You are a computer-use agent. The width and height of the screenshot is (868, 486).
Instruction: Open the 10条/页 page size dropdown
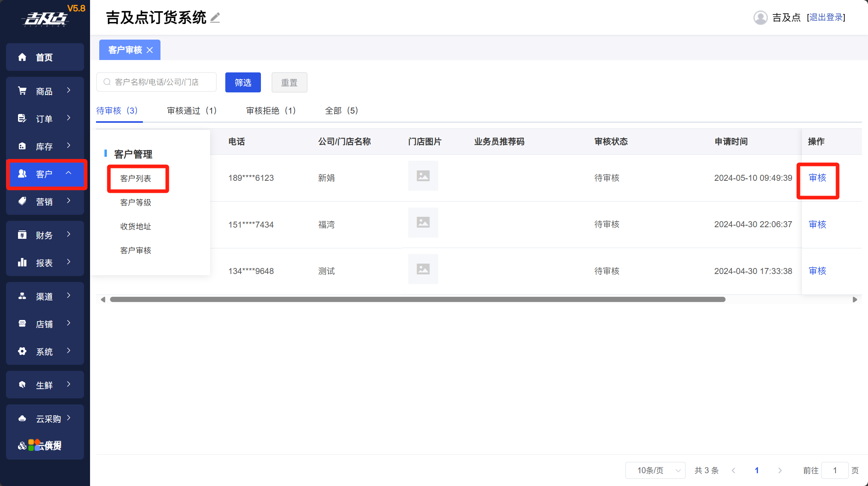[655, 470]
